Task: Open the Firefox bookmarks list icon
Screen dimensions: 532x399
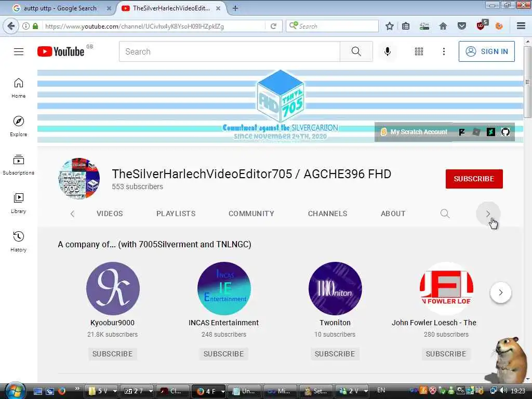Action: [406, 26]
